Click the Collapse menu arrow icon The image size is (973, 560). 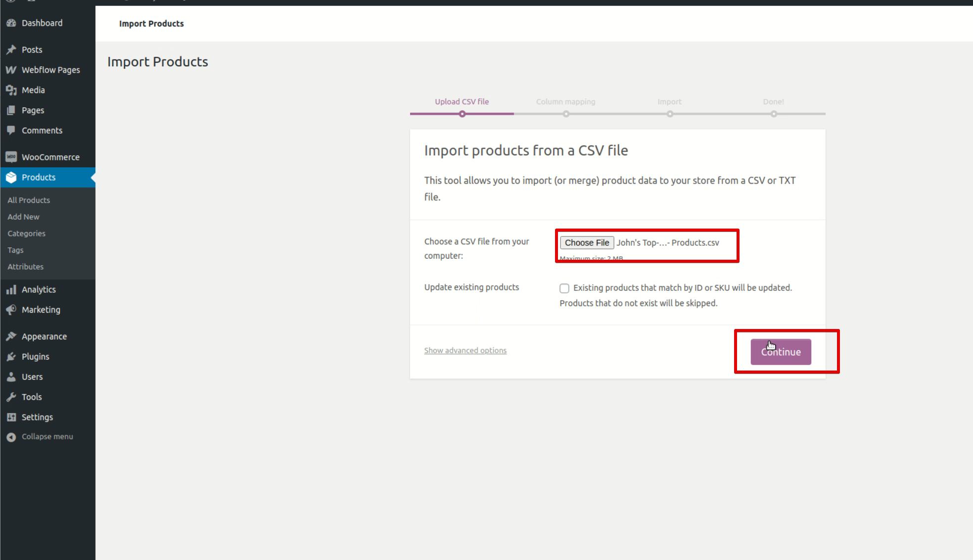(x=11, y=437)
